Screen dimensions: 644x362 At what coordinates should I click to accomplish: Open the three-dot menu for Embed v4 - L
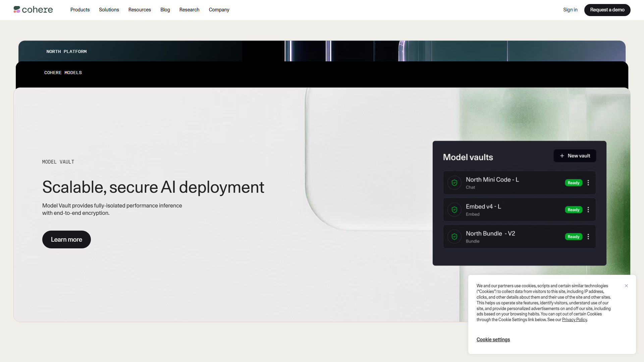click(588, 209)
